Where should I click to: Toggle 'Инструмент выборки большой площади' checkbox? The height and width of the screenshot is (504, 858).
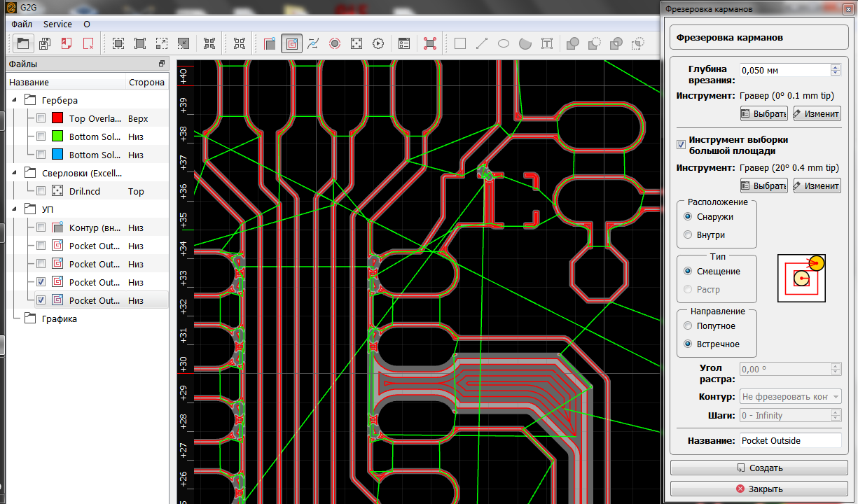click(681, 145)
